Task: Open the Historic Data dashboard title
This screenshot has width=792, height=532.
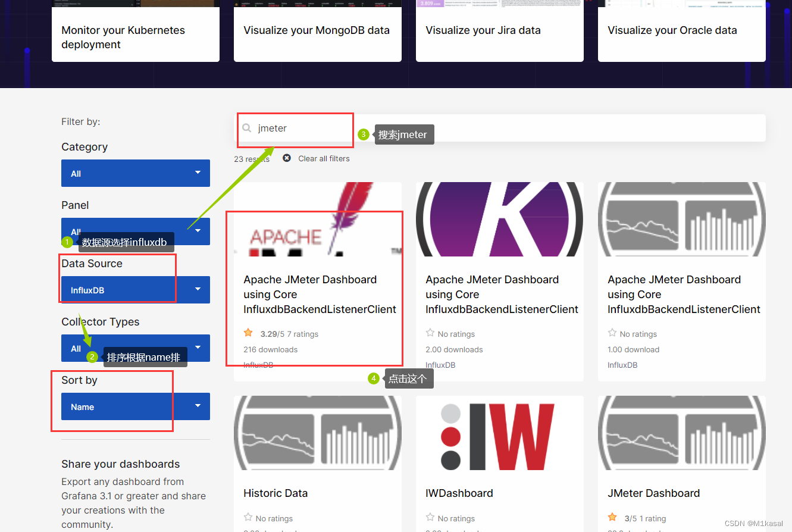Action: click(276, 493)
